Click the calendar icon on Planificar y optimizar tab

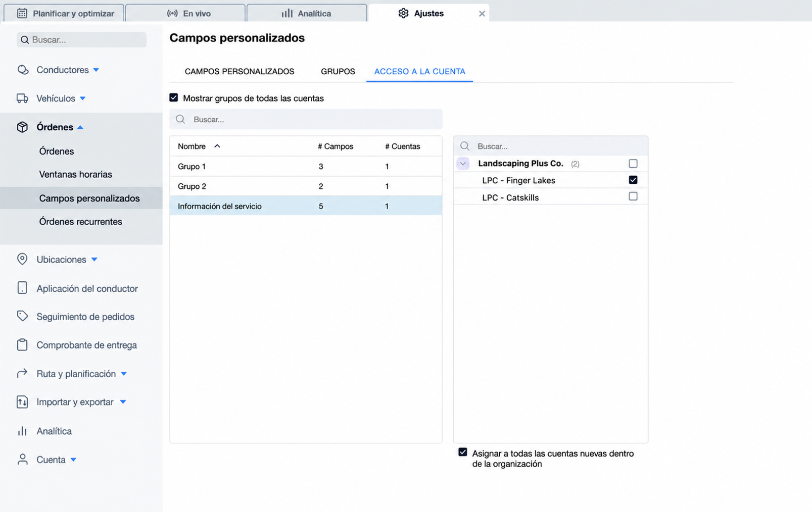tap(22, 13)
